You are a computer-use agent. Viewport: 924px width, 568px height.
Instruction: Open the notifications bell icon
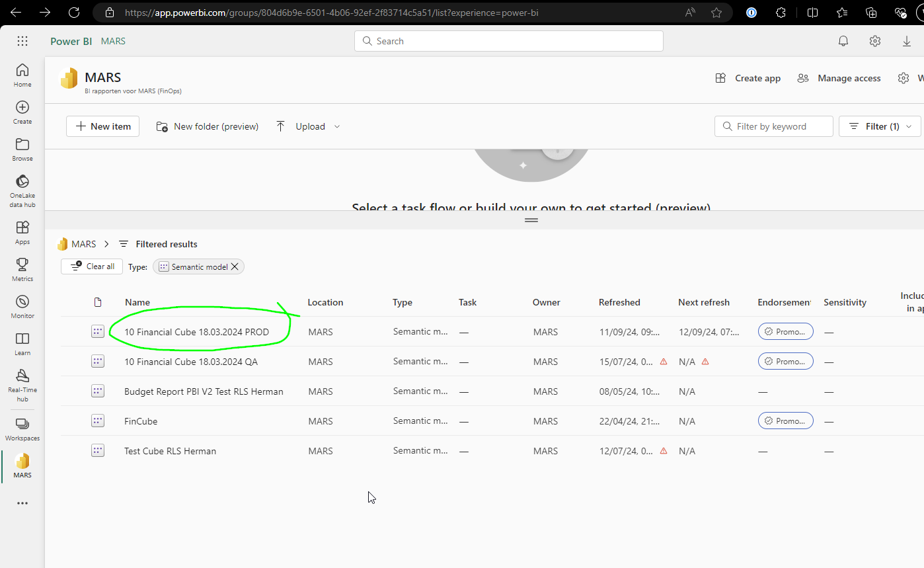(x=843, y=41)
